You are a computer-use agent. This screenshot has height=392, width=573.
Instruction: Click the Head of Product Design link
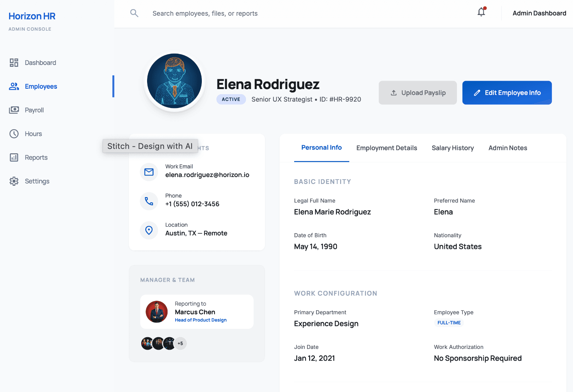tap(201, 320)
